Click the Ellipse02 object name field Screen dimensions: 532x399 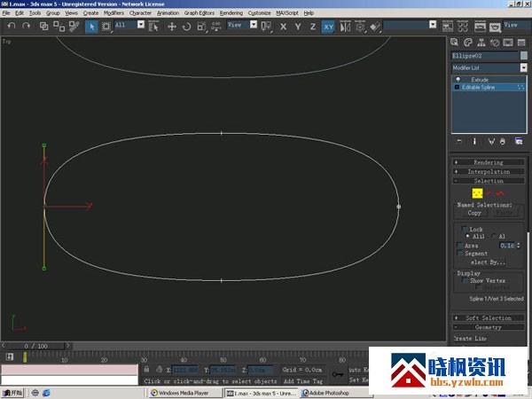coord(485,56)
